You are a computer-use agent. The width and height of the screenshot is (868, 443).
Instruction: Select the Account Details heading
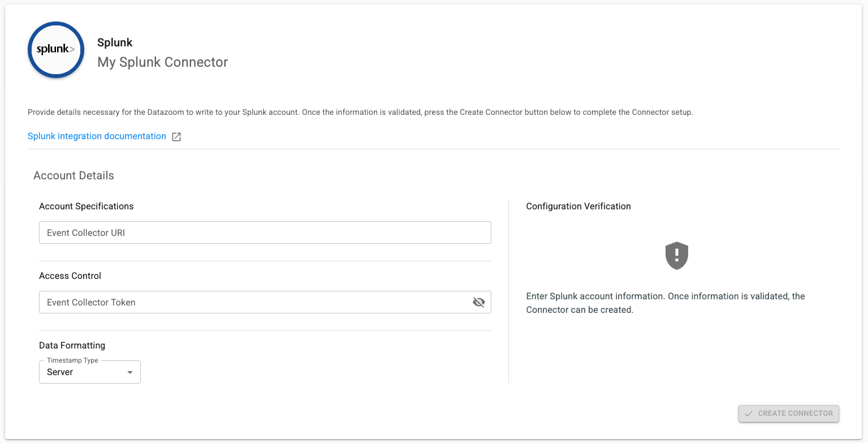click(74, 175)
